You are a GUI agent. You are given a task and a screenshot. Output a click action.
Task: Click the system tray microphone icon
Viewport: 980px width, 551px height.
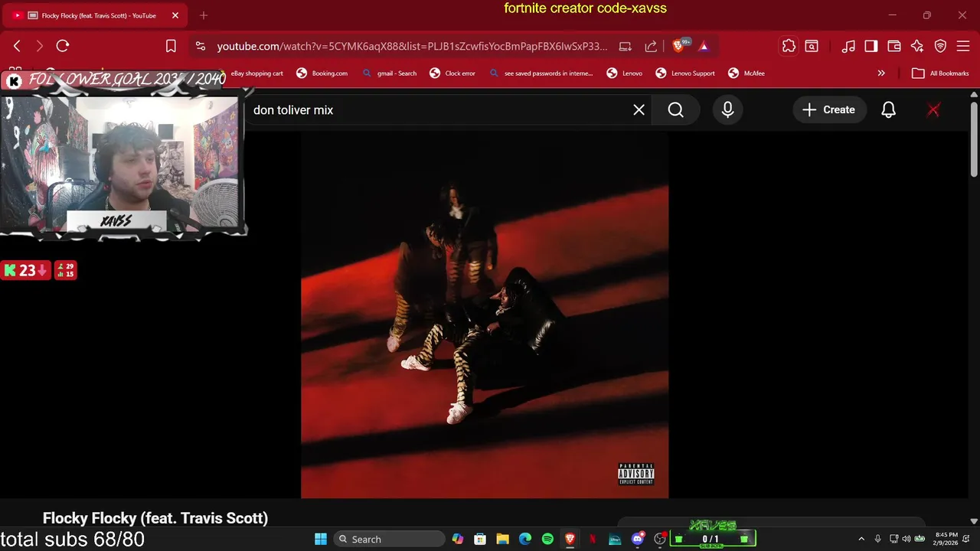(877, 539)
